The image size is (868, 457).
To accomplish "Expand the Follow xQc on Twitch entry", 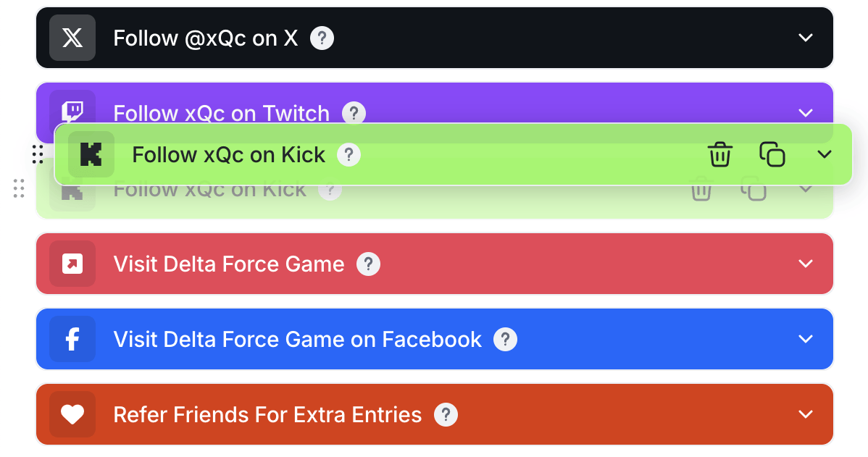I will [806, 113].
